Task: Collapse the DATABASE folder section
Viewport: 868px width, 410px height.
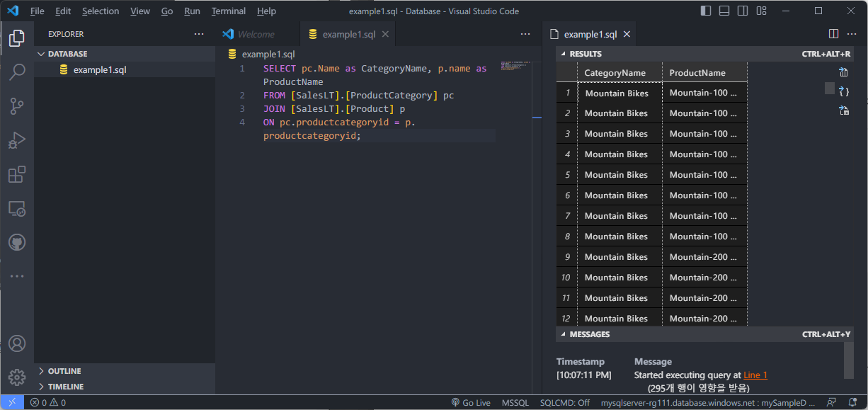Action: pos(125,54)
